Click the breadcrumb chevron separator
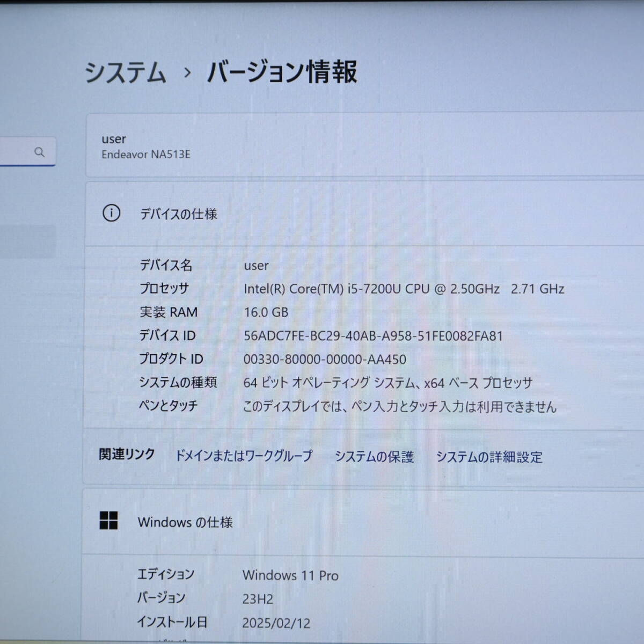Viewport: 644px width, 644px height. point(187,72)
